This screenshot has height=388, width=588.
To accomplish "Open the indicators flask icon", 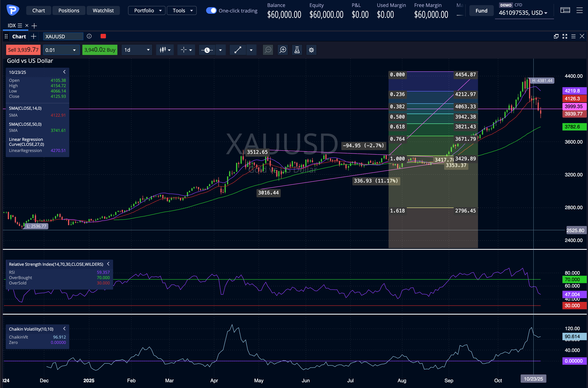I will pos(297,50).
